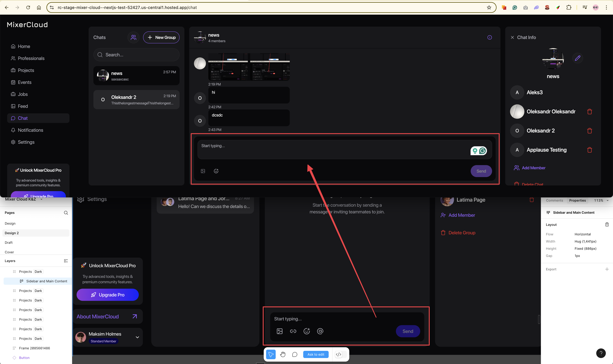Select the comment bubble tool

click(x=295, y=354)
